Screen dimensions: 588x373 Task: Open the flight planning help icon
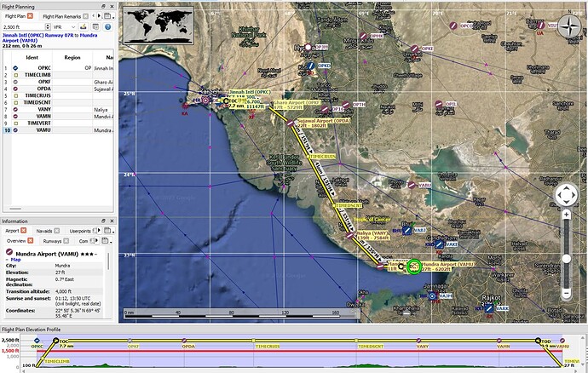[108, 27]
